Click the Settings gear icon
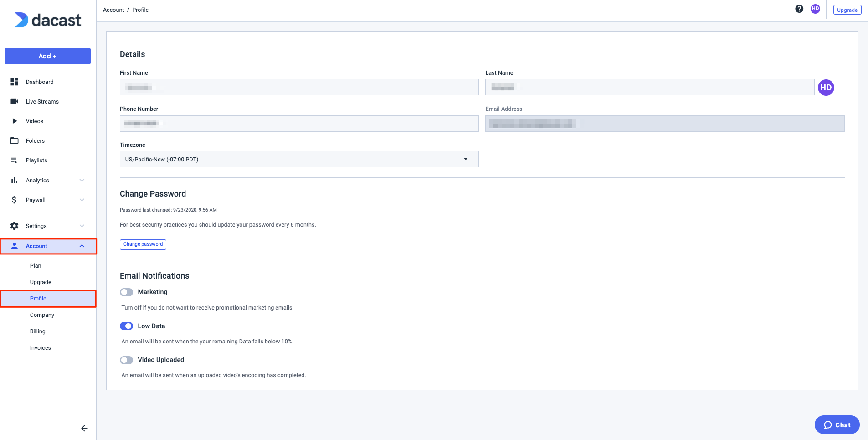 (x=15, y=226)
